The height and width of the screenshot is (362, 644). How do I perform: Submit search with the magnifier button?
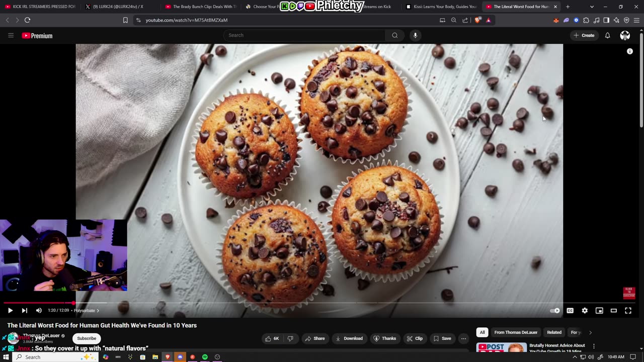tap(395, 35)
